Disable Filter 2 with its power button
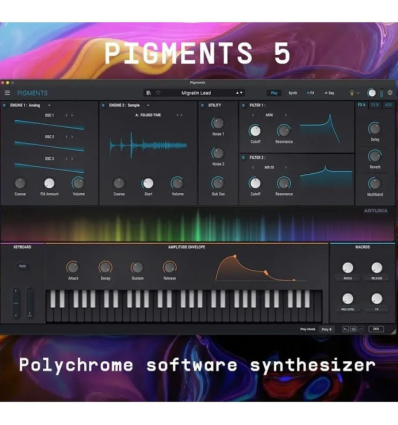 [243, 157]
